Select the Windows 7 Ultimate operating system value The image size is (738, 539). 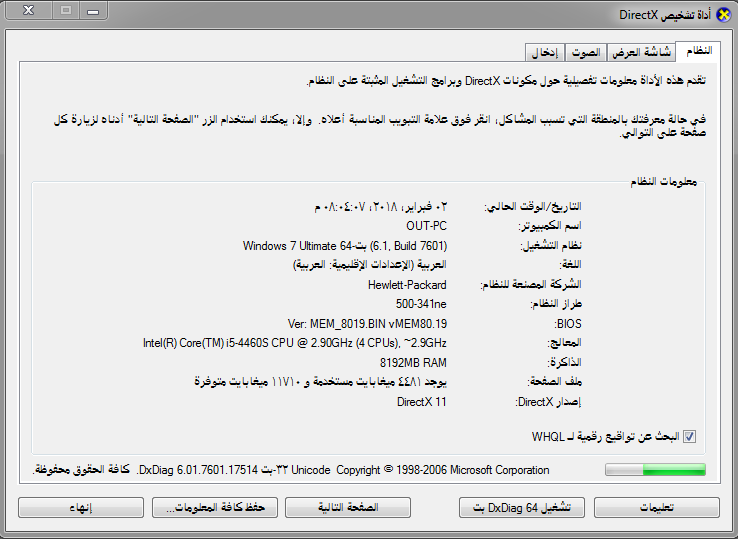pyautogui.click(x=345, y=246)
